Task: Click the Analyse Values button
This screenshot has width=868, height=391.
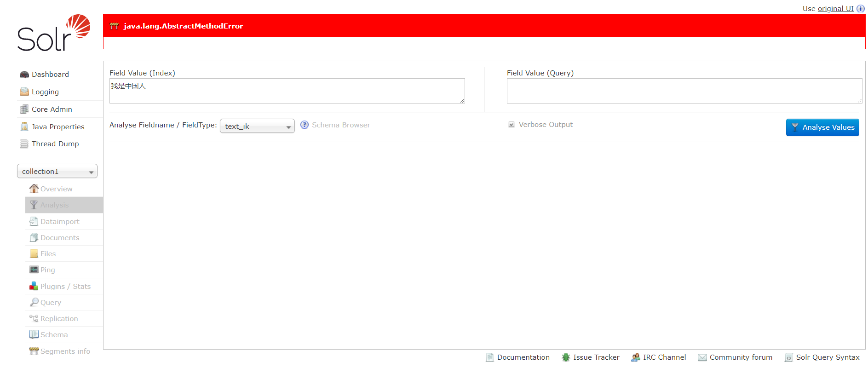Action: tap(822, 127)
